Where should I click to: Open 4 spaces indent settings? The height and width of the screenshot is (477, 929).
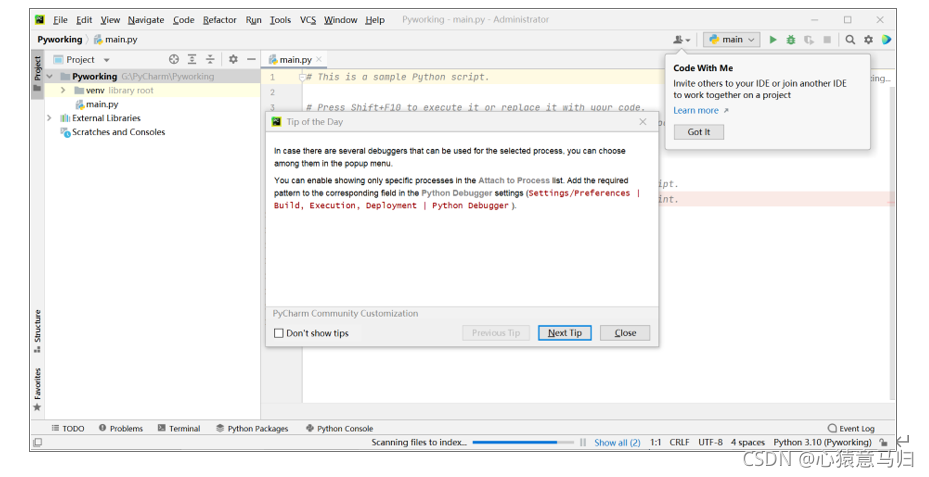[747, 442]
